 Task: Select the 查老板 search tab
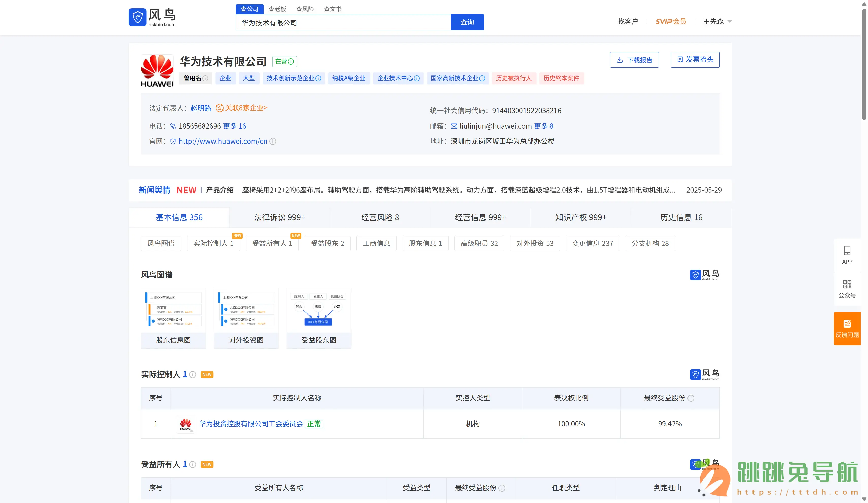pos(277,9)
